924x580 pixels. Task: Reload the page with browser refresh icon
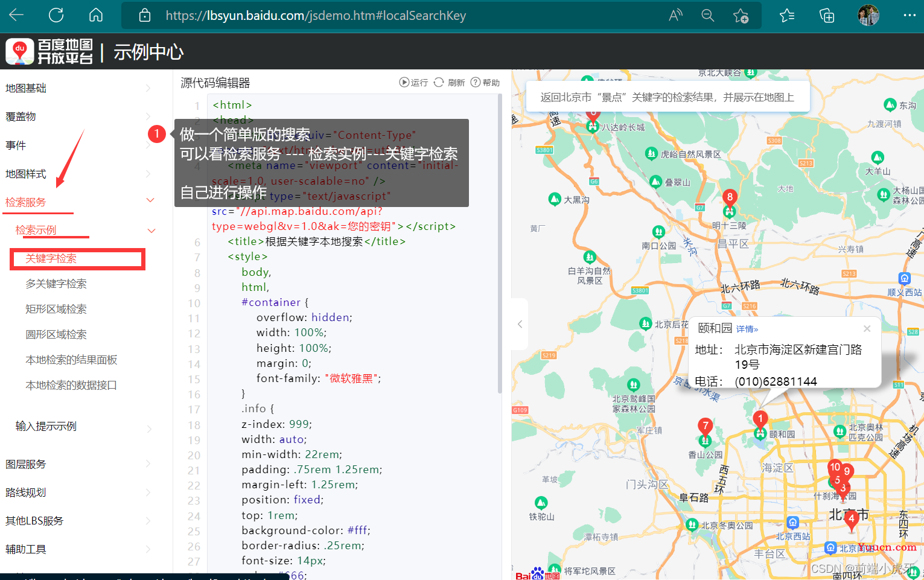click(x=56, y=15)
